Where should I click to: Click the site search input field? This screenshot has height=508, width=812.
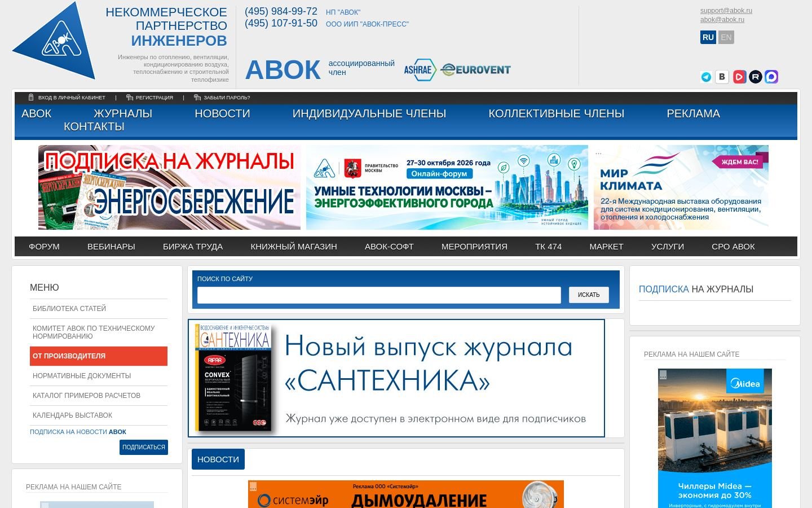[x=379, y=295]
